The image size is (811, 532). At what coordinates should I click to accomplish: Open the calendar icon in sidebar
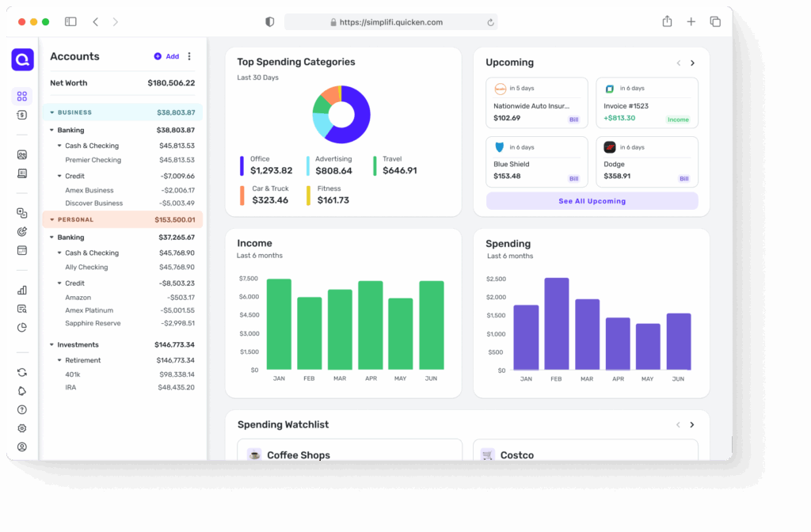click(x=22, y=250)
